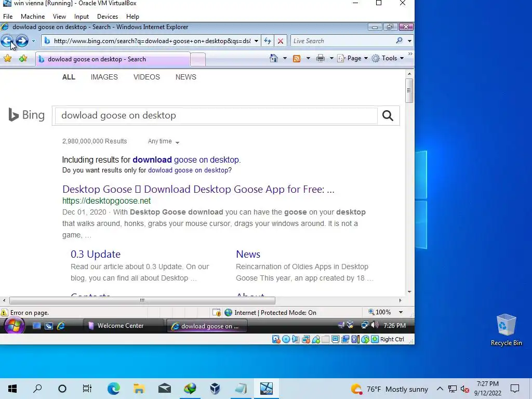Click the Live Search magnifier icon

point(400,41)
